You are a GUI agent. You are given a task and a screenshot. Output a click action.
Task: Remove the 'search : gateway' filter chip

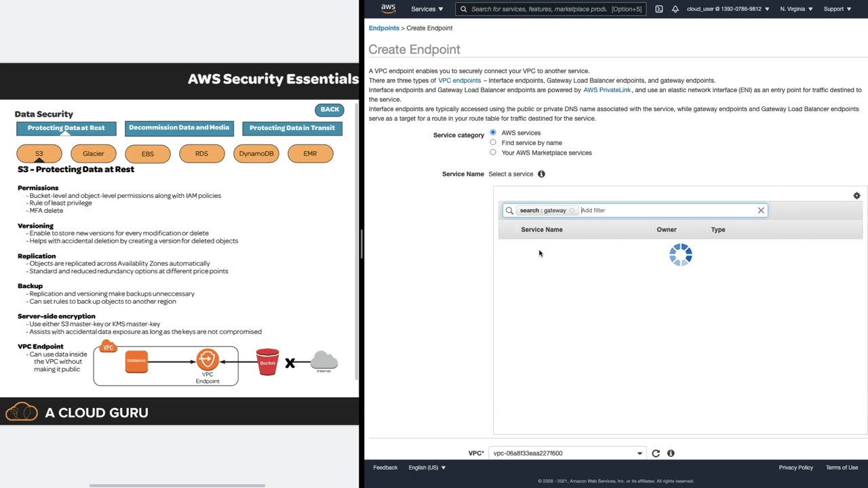[572, 211]
